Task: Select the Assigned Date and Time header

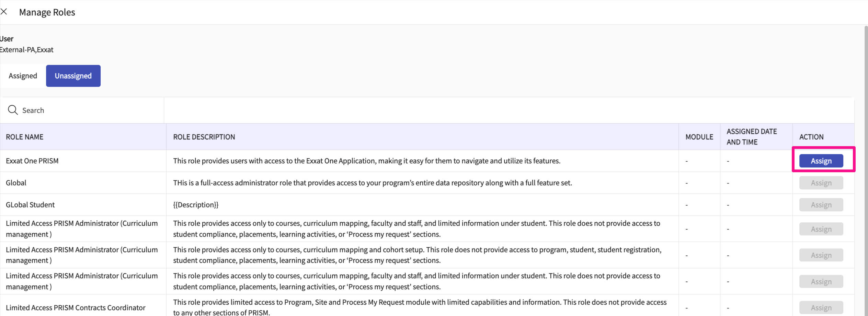Action: (751, 137)
